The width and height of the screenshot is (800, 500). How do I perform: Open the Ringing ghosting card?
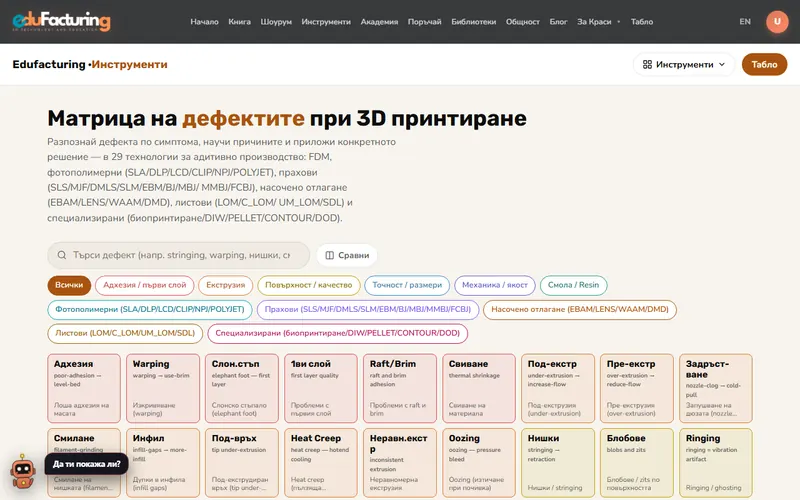[716, 463]
